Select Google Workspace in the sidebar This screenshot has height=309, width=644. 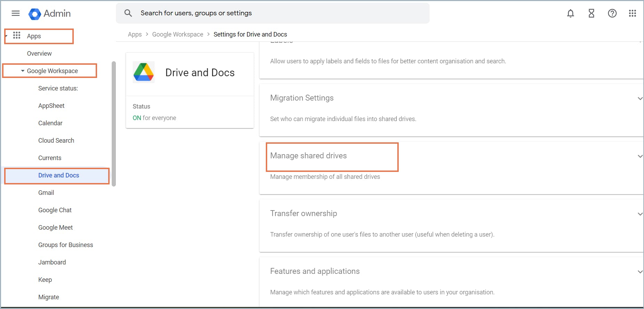pyautogui.click(x=53, y=71)
